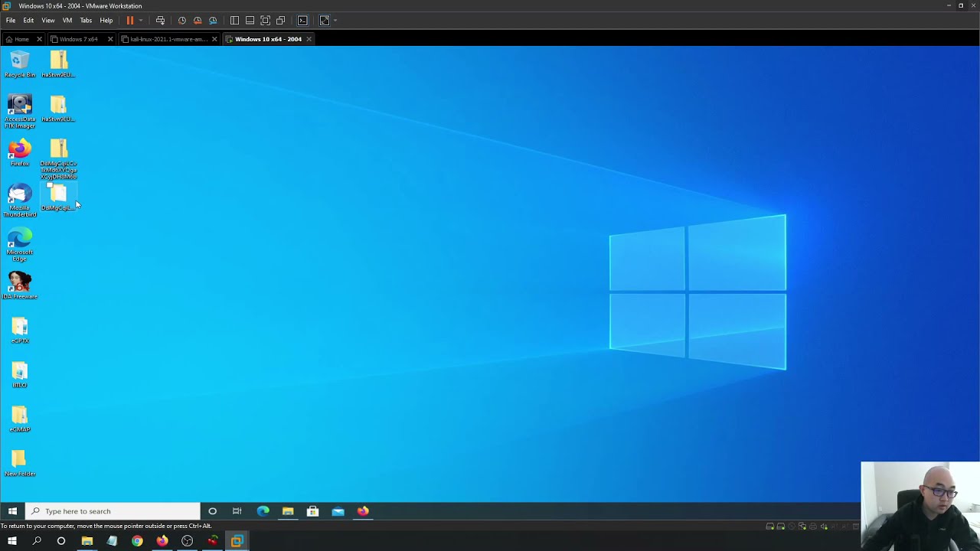980x551 pixels.
Task: Open the File menu in VMware Workstation
Action: [11, 21]
